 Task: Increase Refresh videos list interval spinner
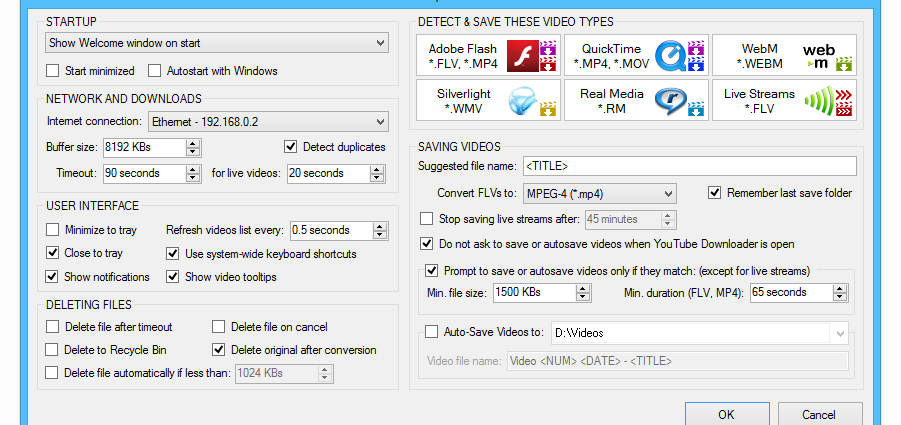point(380,226)
